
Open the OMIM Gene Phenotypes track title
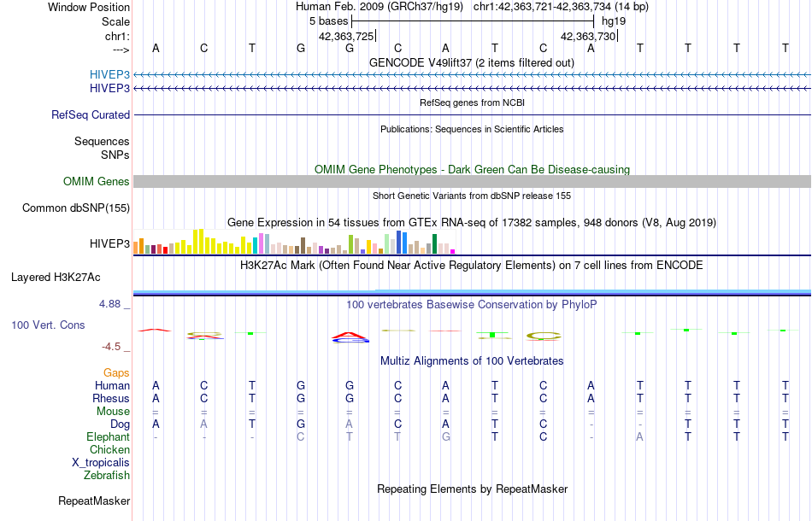pyautogui.click(x=472, y=170)
